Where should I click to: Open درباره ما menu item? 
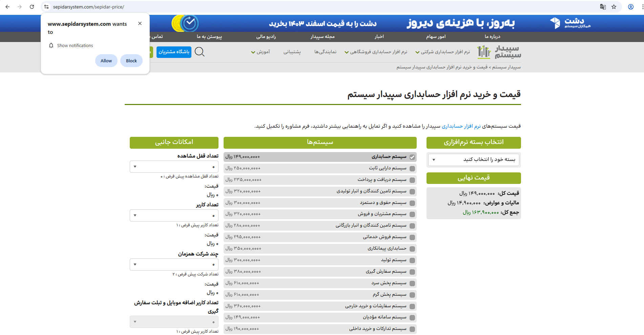pyautogui.click(x=492, y=37)
